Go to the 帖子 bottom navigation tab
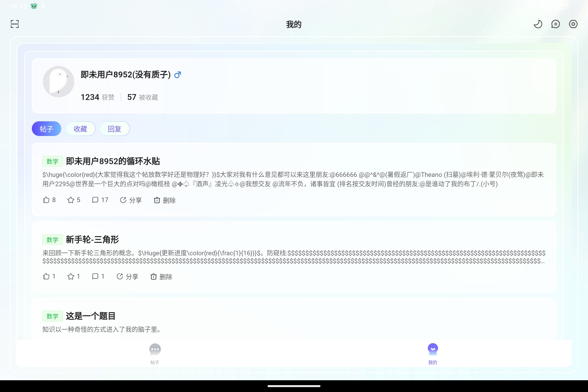Image resolution: width=588 pixels, height=392 pixels. (x=155, y=354)
